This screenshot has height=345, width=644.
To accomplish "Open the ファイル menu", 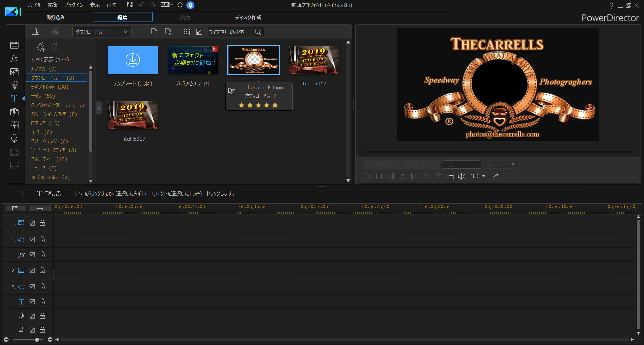I will click(x=34, y=5).
